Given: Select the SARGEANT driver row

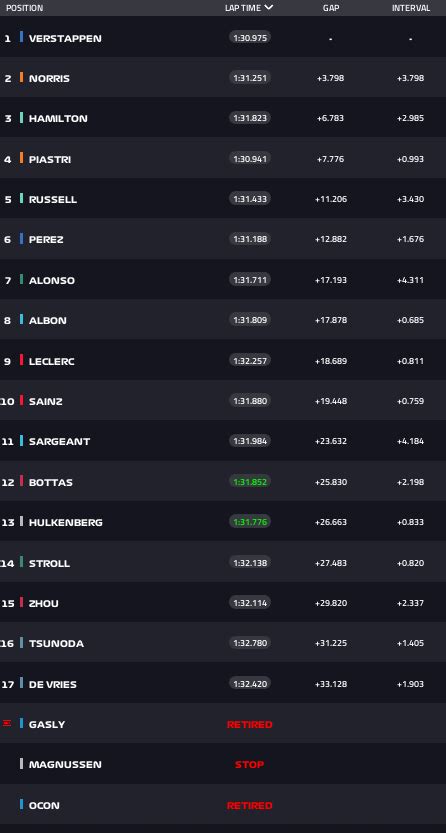Looking at the screenshot, I should 223,440.
